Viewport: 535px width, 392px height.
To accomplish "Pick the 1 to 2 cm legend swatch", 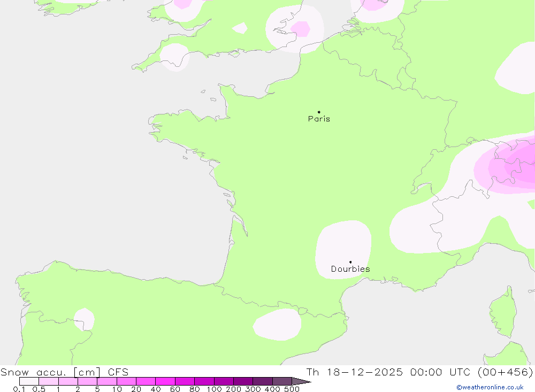I will pyautogui.click(x=68, y=381).
